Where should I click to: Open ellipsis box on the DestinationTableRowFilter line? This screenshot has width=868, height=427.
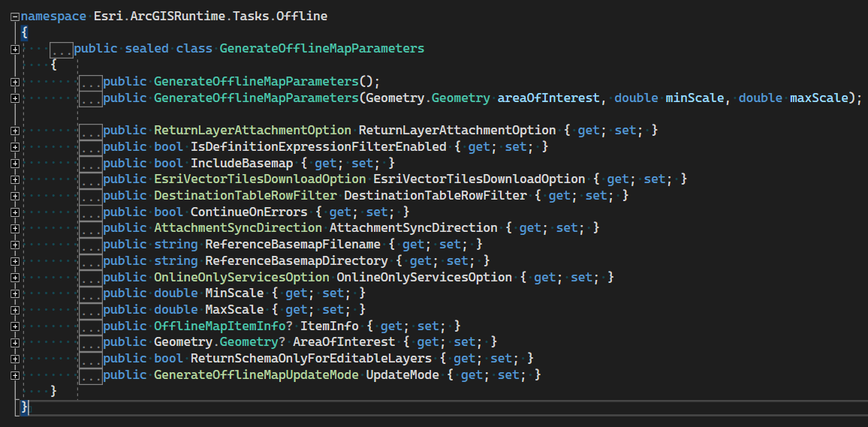coord(91,197)
